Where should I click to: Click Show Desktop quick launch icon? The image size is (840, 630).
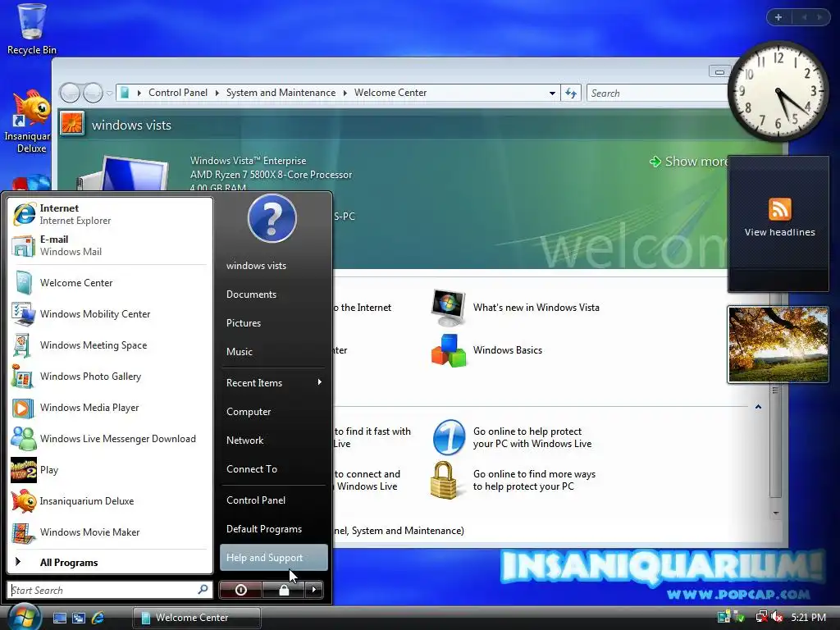59,618
